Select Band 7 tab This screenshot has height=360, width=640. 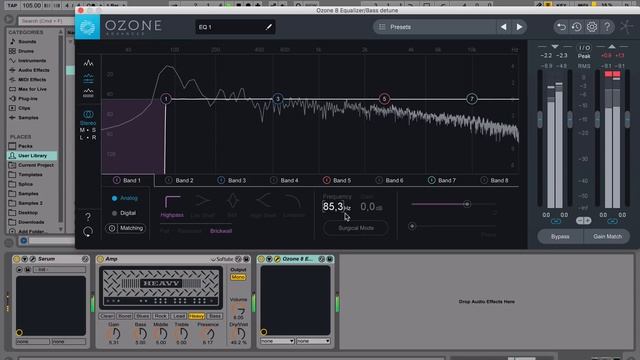(442, 180)
